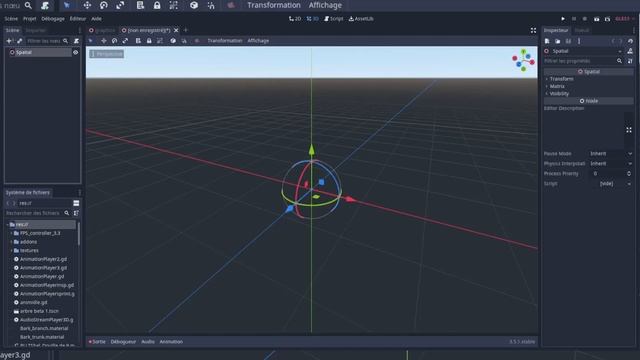Image resolution: width=640 pixels, height=360 pixels.
Task: Open the Éditeur menu
Action: [x=78, y=19]
